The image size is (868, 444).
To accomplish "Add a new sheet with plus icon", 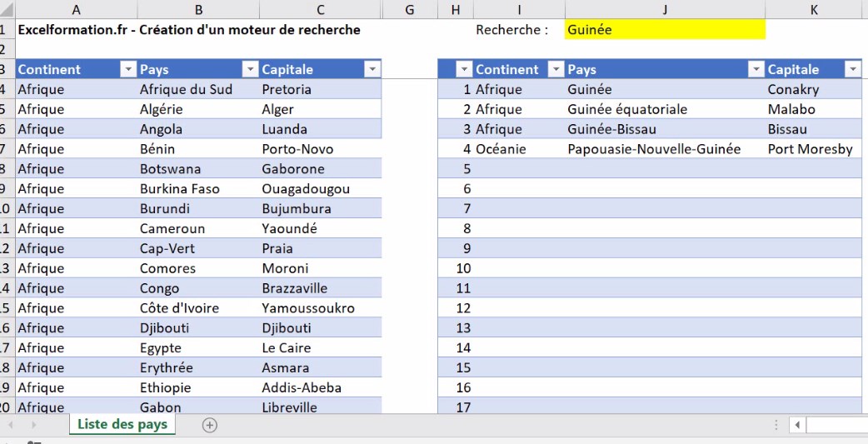I will pyautogui.click(x=210, y=425).
